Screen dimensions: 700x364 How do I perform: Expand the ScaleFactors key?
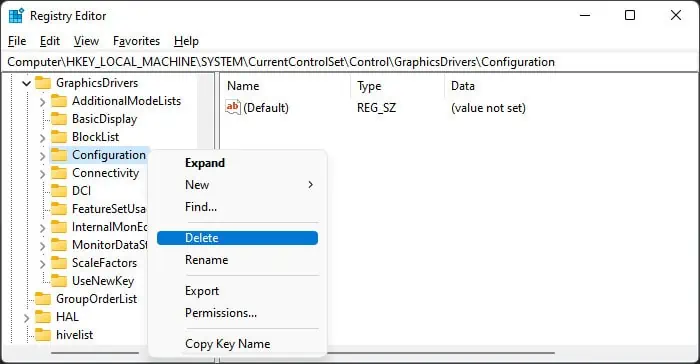point(42,264)
